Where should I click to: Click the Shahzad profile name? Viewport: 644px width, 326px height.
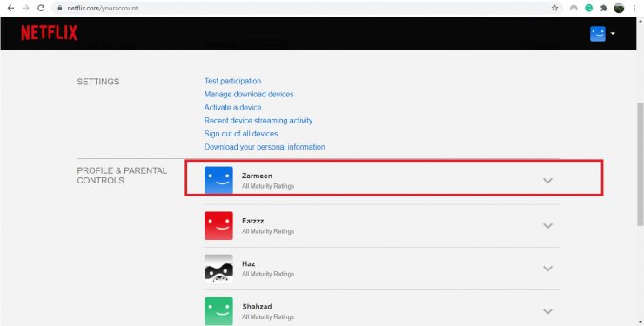pyautogui.click(x=257, y=306)
